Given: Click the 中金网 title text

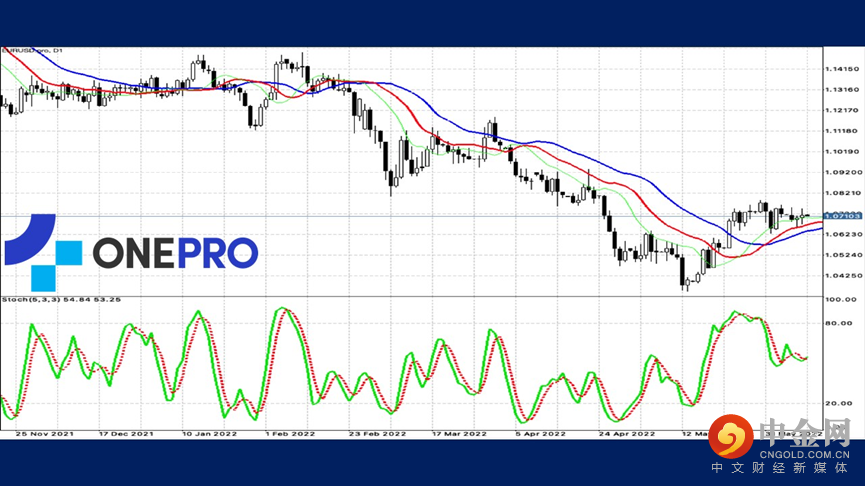Looking at the screenshot, I should pos(805,433).
